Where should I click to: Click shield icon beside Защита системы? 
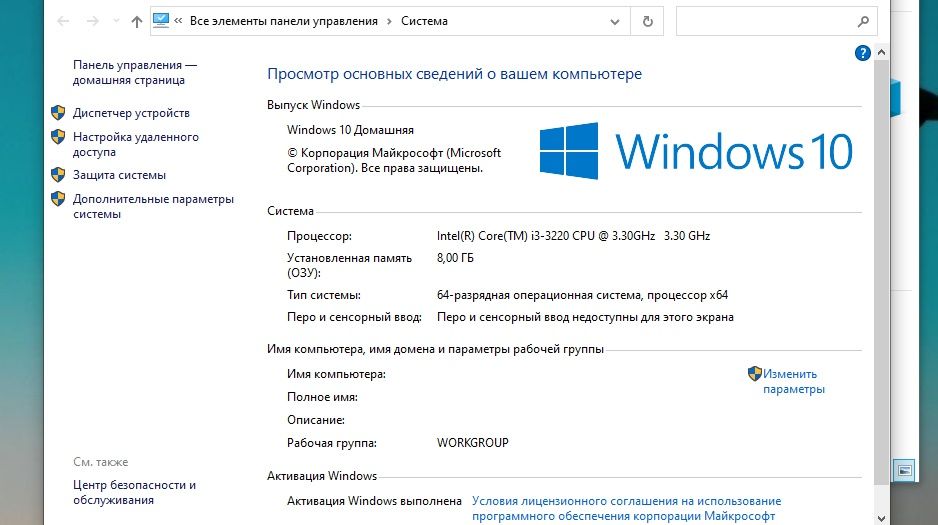pos(58,175)
